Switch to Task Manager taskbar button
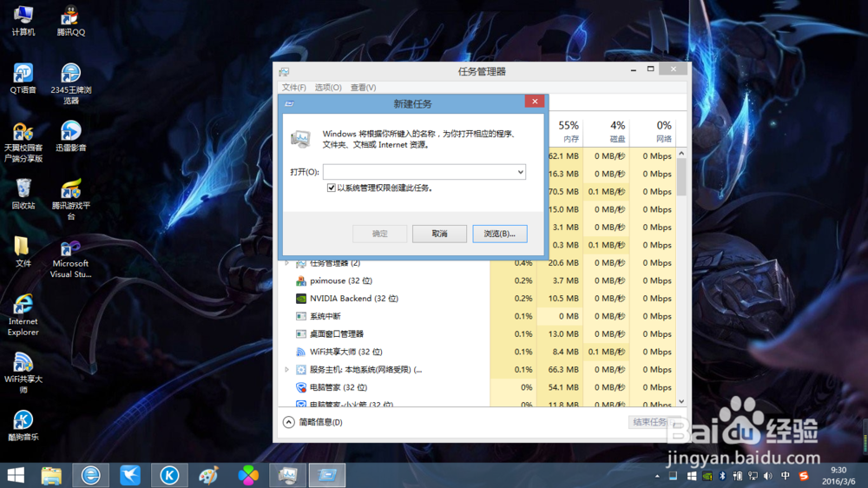 (x=288, y=475)
